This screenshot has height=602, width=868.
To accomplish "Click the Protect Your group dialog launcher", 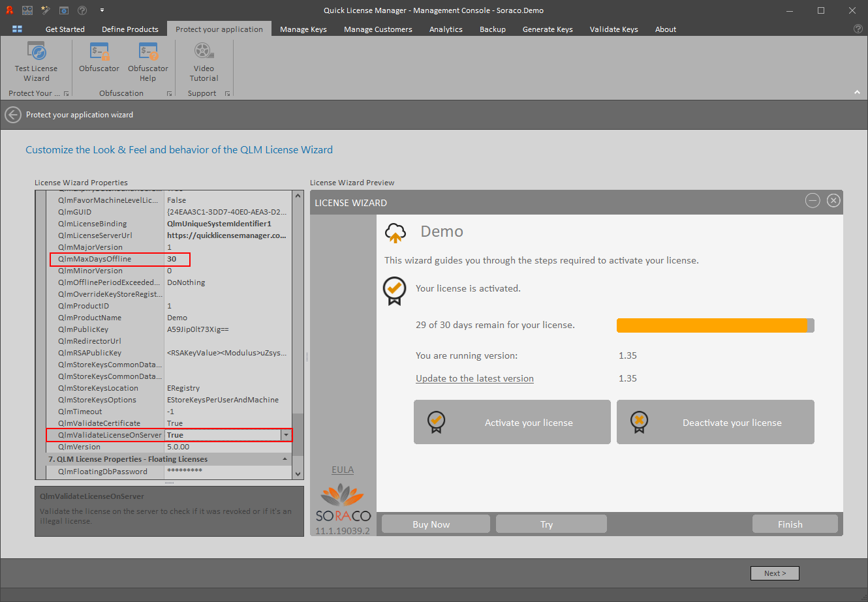I will 66,94.
